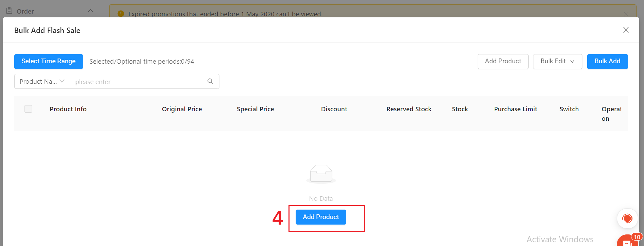
Task: Click the Switch column header
Action: (569, 109)
